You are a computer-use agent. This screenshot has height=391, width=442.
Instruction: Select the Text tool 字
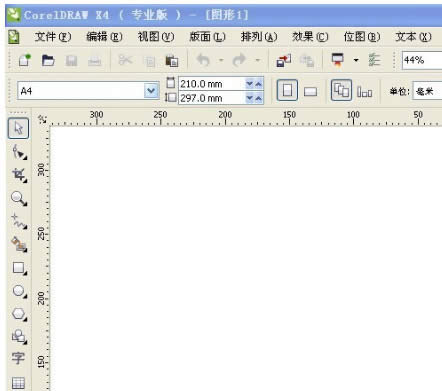[18, 358]
